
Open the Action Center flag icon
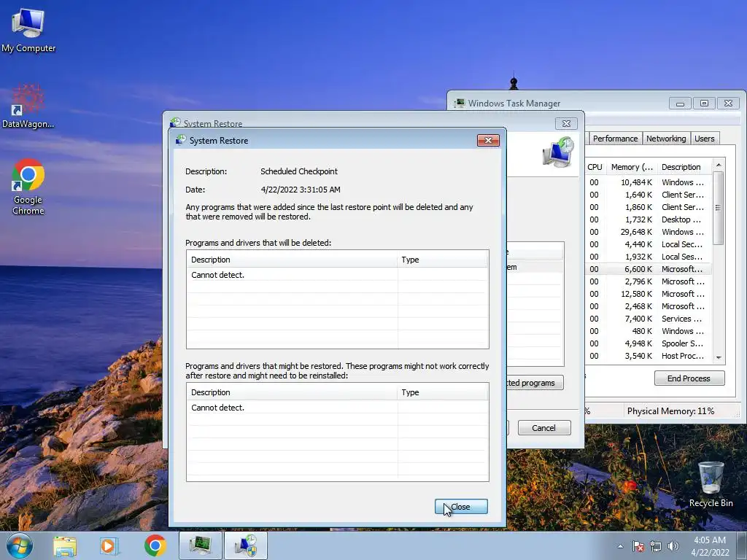pos(638,546)
